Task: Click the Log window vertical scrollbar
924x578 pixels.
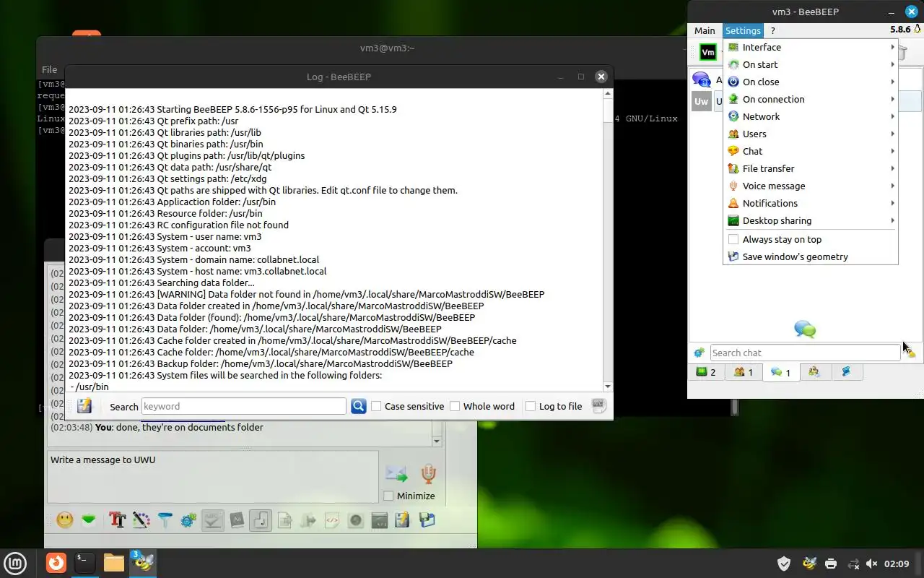Action: 607,239
